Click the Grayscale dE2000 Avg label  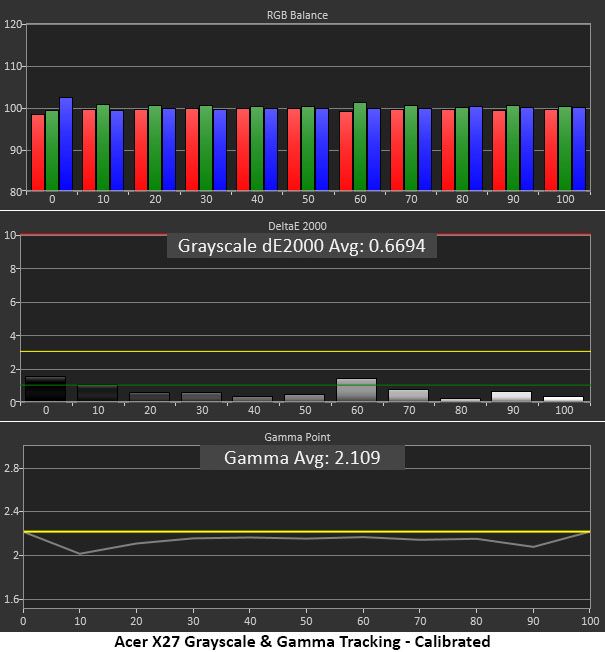tap(302, 246)
